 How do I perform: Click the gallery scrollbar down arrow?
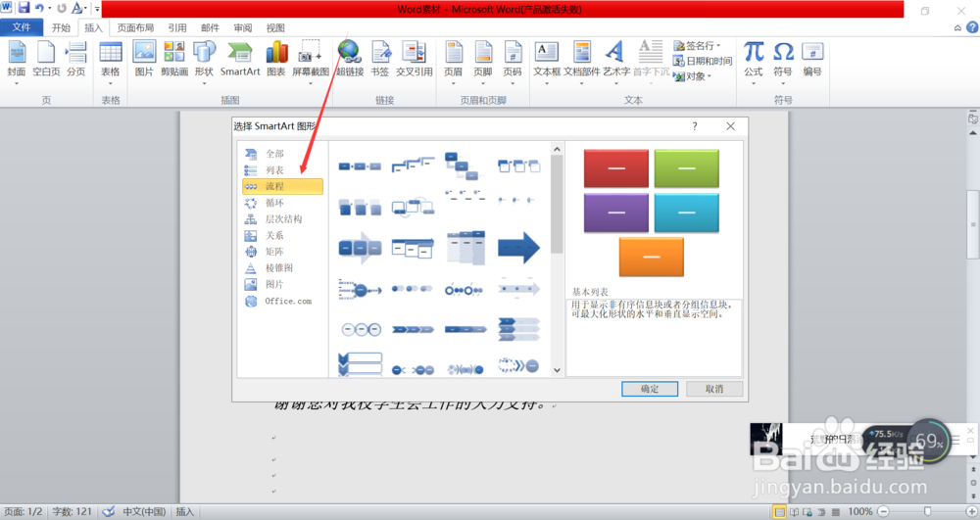click(x=557, y=370)
